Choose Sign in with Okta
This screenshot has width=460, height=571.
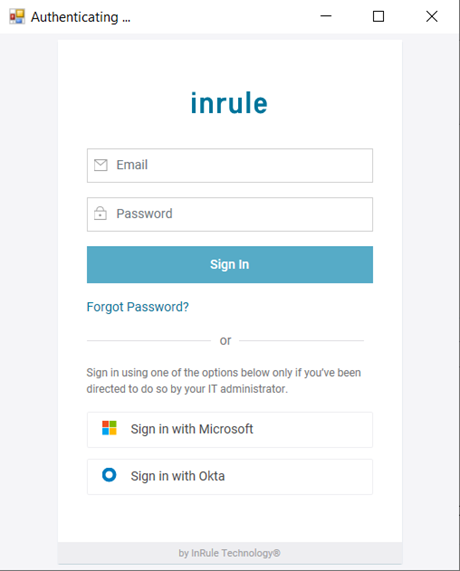pos(230,477)
